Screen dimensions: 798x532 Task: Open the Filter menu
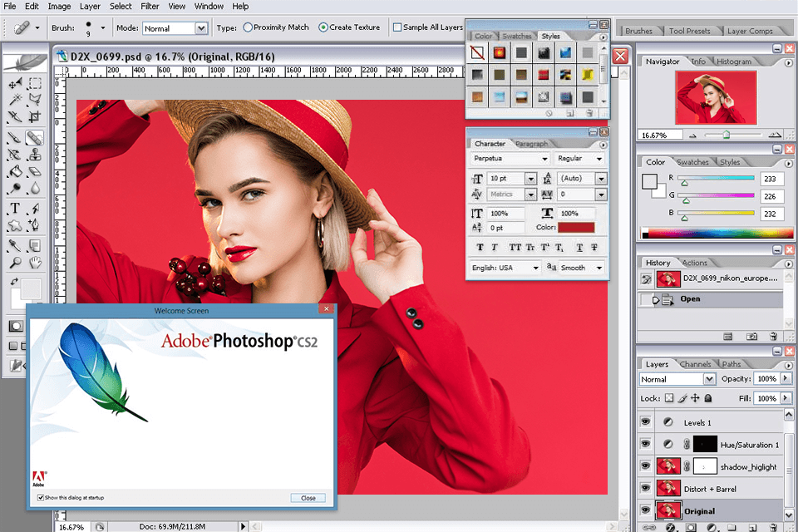(150, 6)
